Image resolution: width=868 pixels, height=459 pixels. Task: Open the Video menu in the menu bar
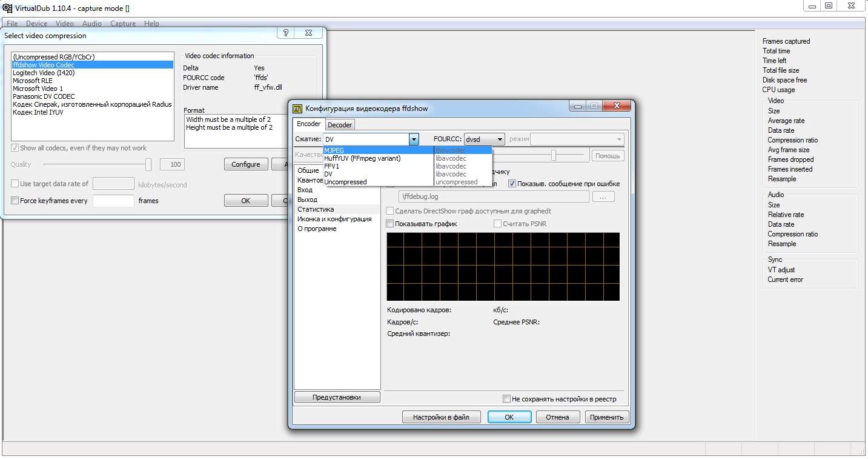[x=65, y=24]
